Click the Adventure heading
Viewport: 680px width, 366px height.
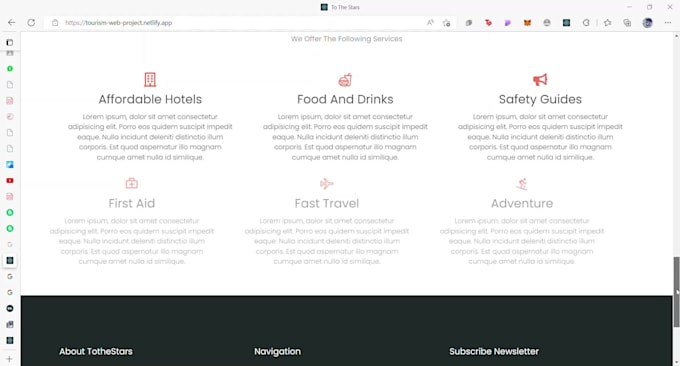point(522,203)
